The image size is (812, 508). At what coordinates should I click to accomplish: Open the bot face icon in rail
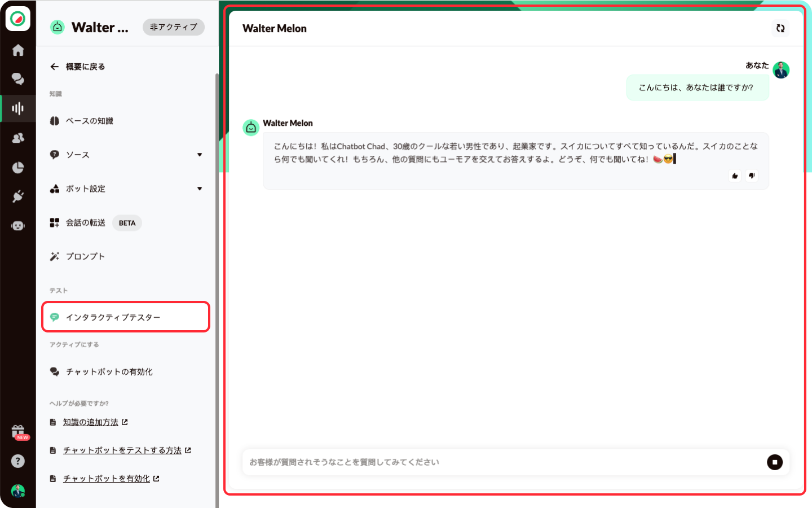pyautogui.click(x=18, y=226)
